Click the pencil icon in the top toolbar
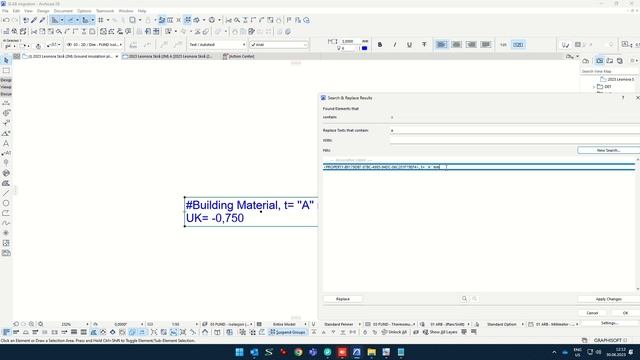 (34, 20)
